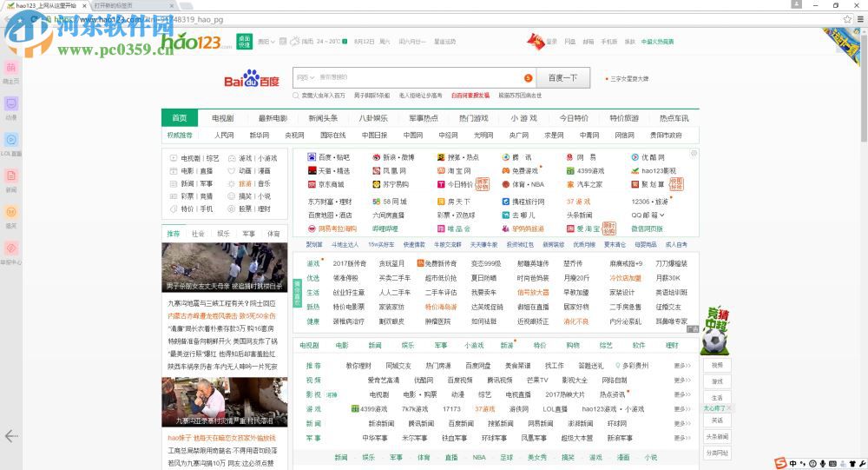Open the 新闻头条 navigation tab
Screen dimensions: 868x470
click(323, 118)
